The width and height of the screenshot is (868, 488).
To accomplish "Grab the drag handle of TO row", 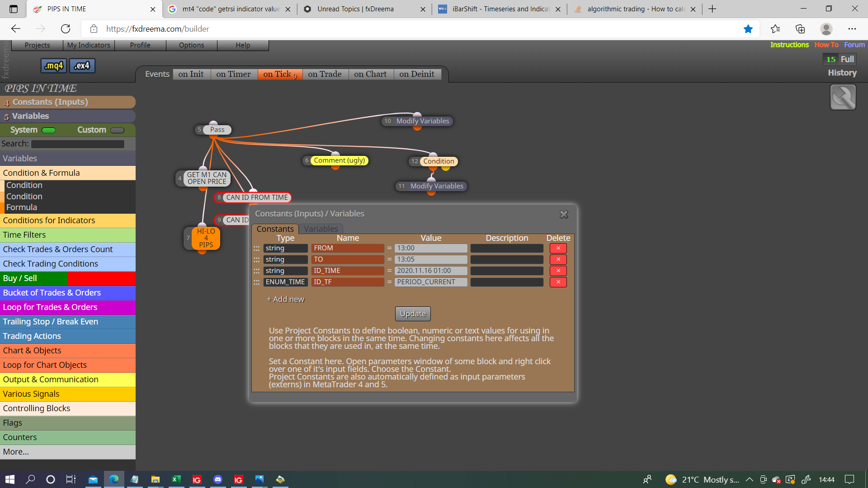I will (x=256, y=260).
